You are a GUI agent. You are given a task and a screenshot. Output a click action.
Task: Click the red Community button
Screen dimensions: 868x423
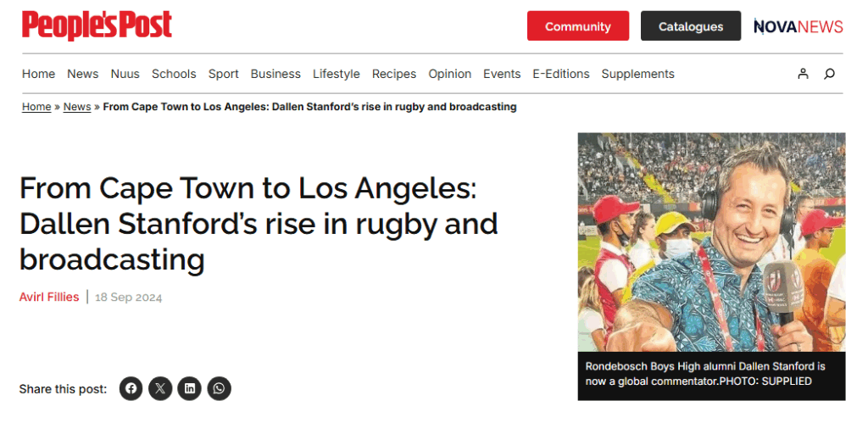click(577, 26)
